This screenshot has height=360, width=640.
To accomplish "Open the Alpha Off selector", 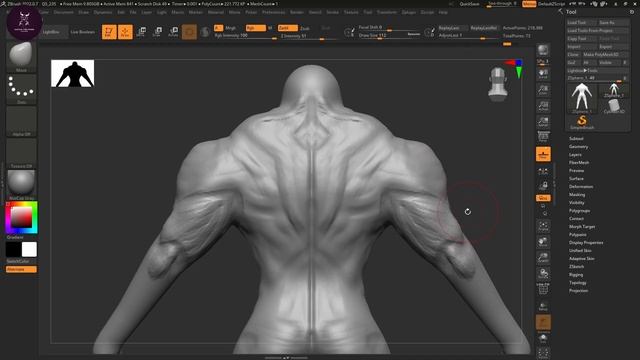I will click(x=21, y=121).
